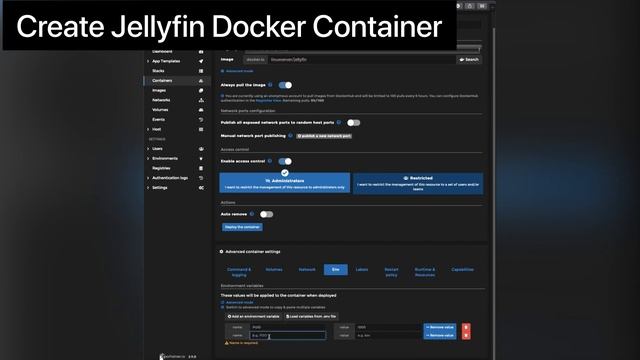Click the Environments plug icon
This screenshot has width=640, height=360.
click(x=201, y=158)
